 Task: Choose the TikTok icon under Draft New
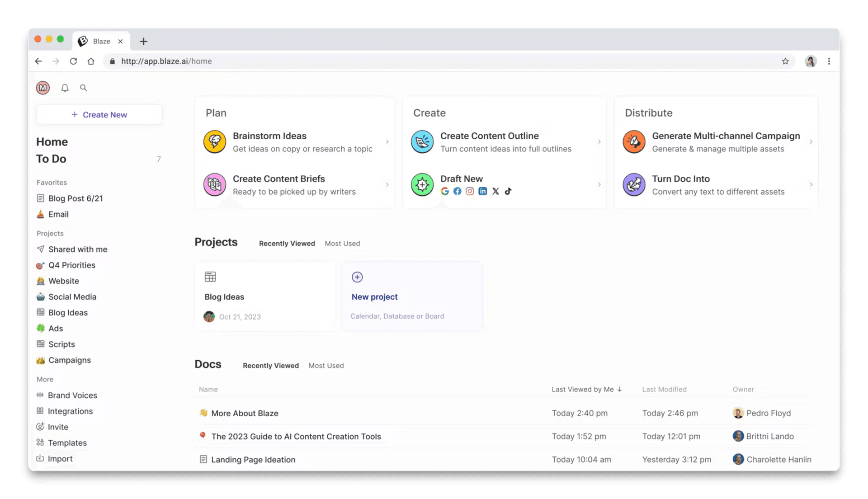508,191
